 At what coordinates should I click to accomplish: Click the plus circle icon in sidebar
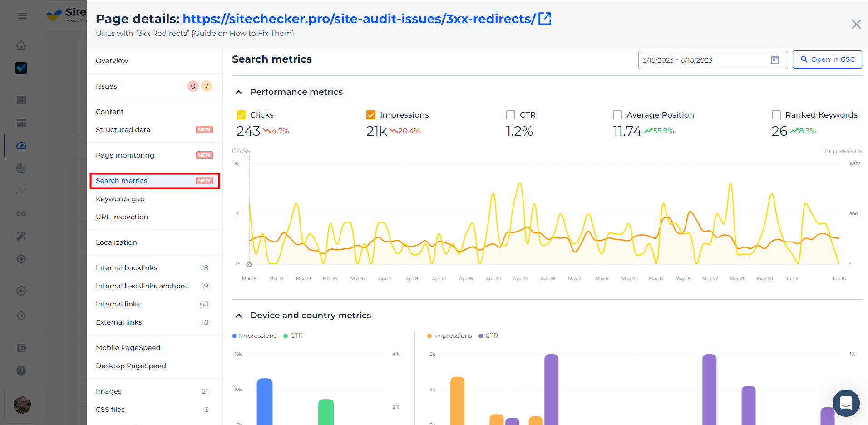pos(21,291)
